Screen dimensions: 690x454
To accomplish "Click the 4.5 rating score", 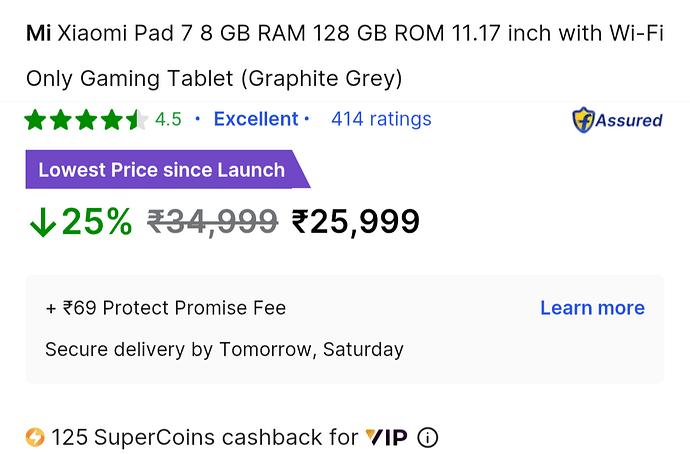I will (x=168, y=119).
